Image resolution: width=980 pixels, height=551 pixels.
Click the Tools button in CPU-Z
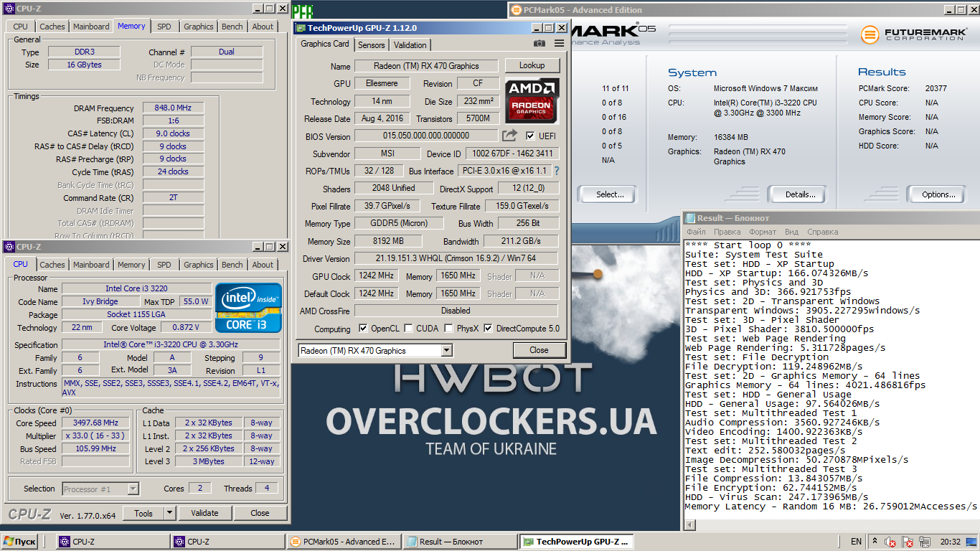tap(143, 513)
